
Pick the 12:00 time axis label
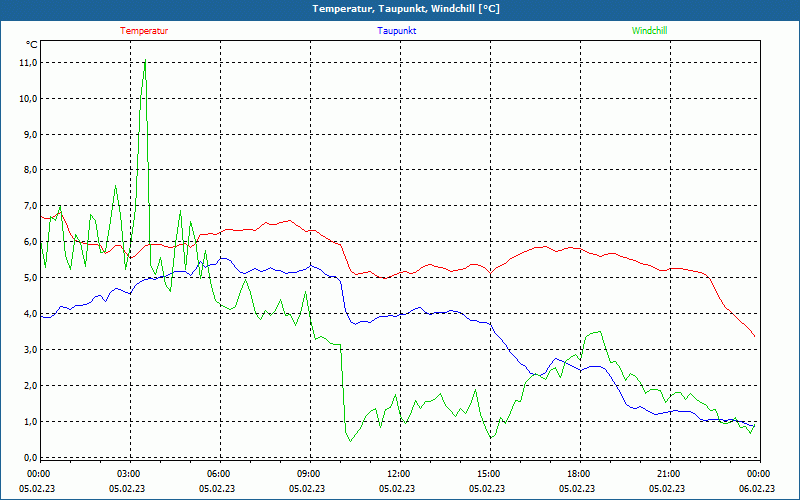[398, 474]
